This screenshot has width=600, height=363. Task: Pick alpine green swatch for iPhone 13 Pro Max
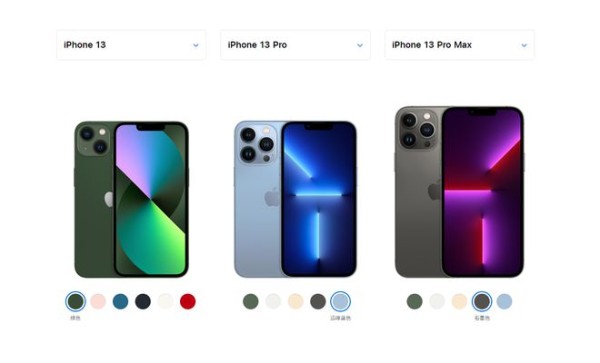[414, 301]
